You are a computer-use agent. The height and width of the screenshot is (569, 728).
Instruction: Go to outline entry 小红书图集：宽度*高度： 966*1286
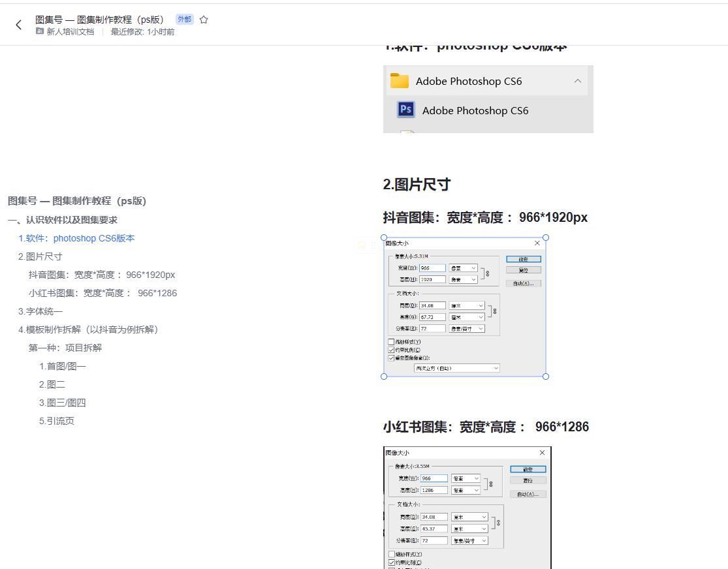(x=103, y=294)
